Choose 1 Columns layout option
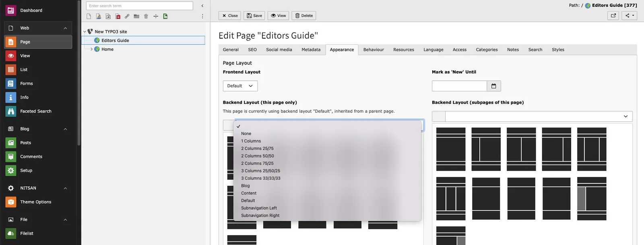This screenshot has width=644, height=245. pyautogui.click(x=327, y=141)
